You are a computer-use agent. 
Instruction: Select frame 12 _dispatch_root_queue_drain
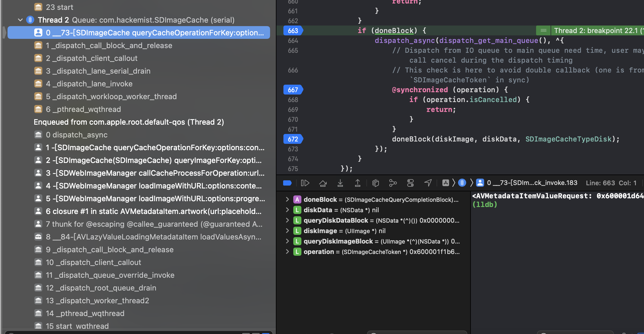click(139, 288)
